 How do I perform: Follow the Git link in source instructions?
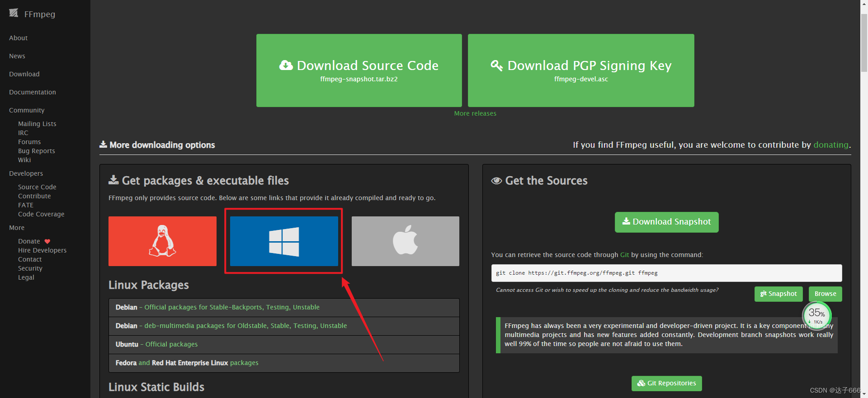tap(625, 255)
